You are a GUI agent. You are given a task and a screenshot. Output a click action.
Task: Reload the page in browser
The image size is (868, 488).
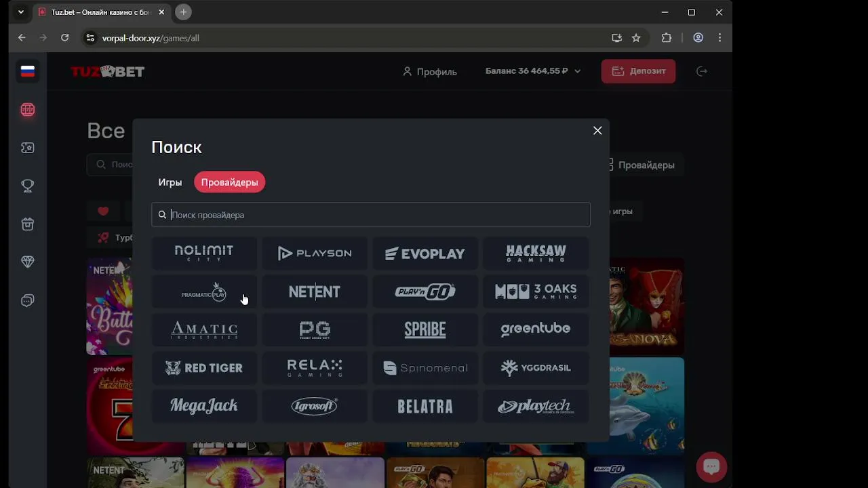tap(64, 38)
